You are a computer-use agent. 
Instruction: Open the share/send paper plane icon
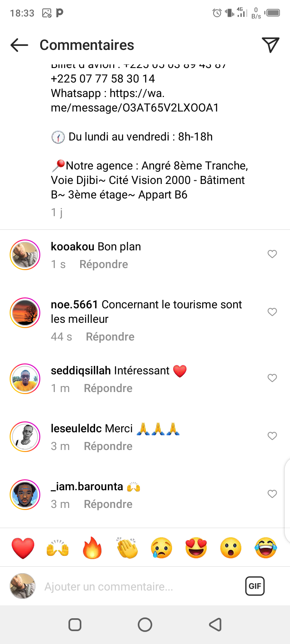[270, 45]
